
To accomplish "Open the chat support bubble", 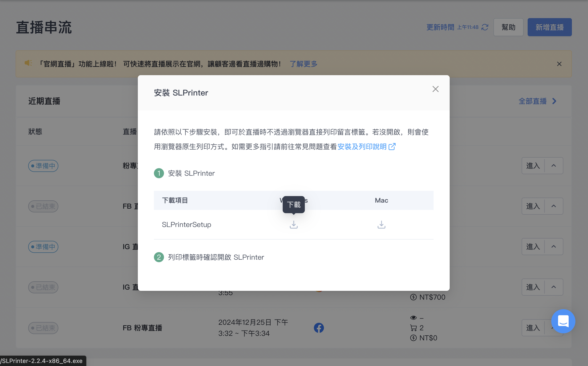I will coord(563,321).
